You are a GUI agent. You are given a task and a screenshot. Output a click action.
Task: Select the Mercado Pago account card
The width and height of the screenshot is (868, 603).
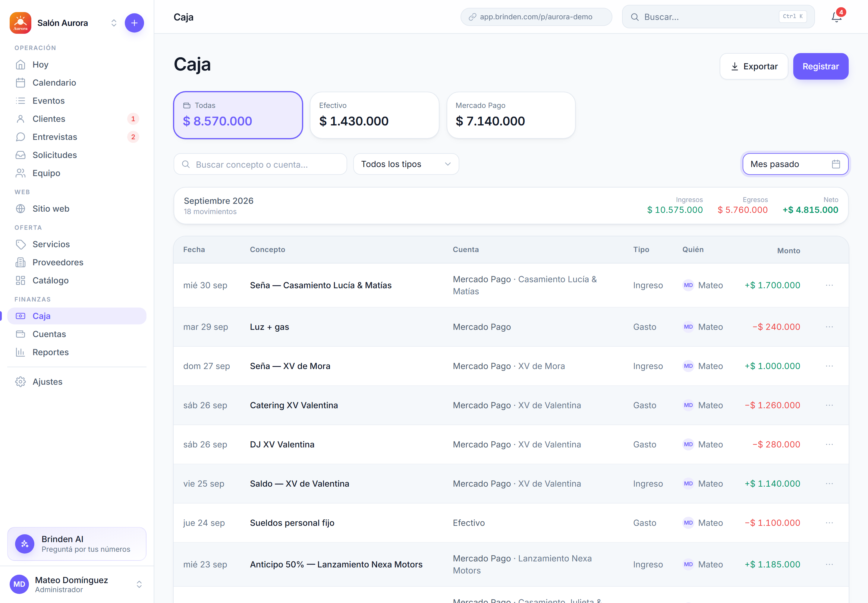[511, 115]
